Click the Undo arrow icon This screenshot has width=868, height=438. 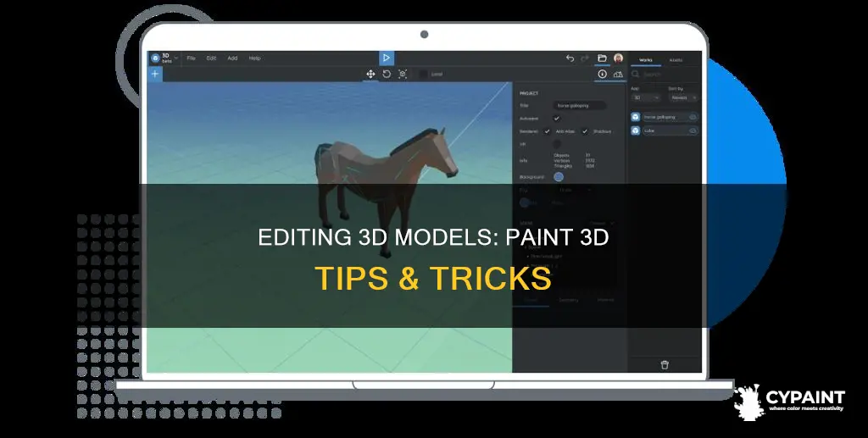570,58
